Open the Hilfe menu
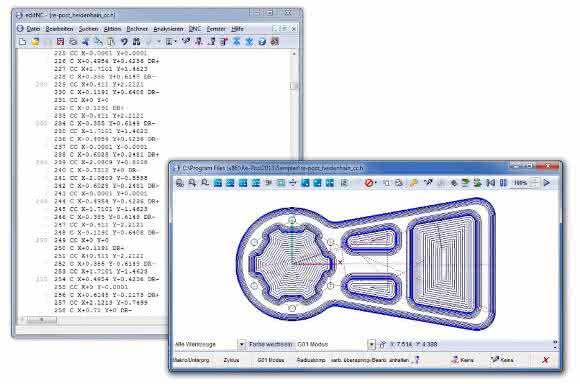This screenshot has width=580, height=384. click(x=237, y=29)
